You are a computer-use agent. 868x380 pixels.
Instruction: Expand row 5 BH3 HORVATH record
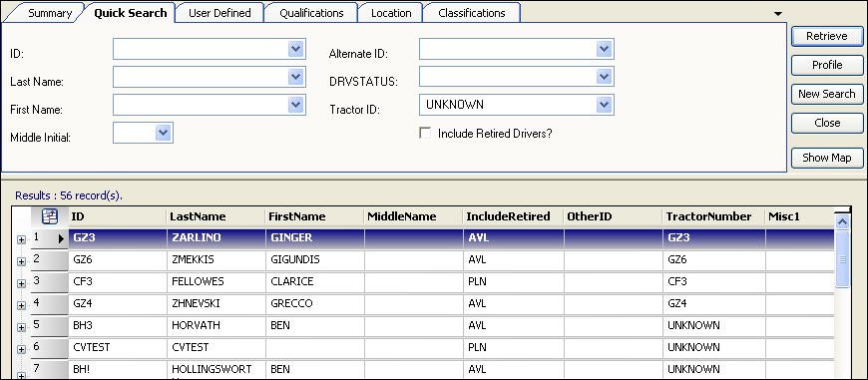click(22, 327)
